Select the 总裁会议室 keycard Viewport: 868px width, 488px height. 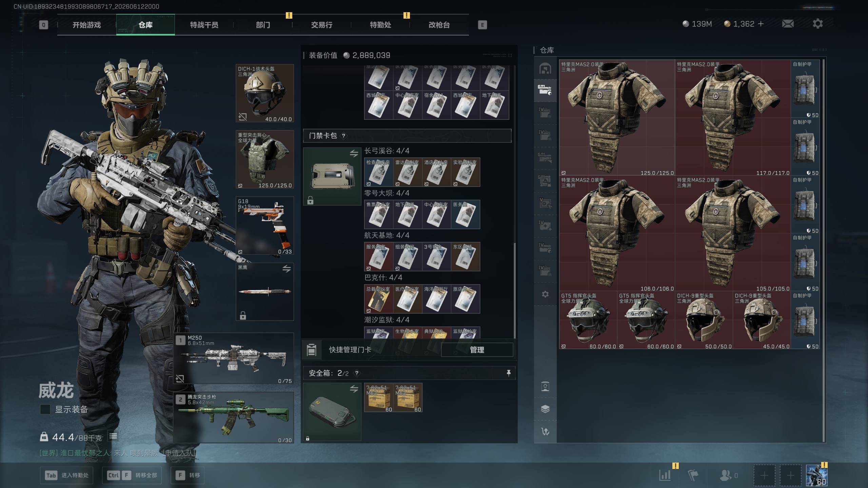[x=379, y=299]
